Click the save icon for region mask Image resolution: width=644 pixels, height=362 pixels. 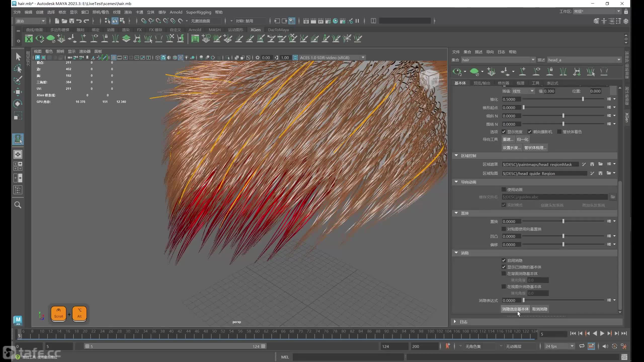(592, 164)
